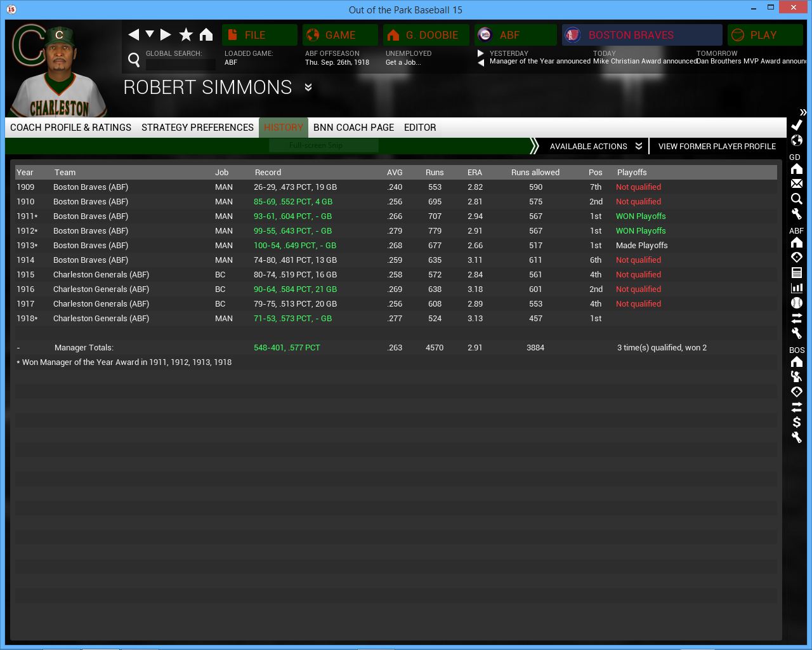Click the bar chart statistics icon in sidebar

point(797,288)
